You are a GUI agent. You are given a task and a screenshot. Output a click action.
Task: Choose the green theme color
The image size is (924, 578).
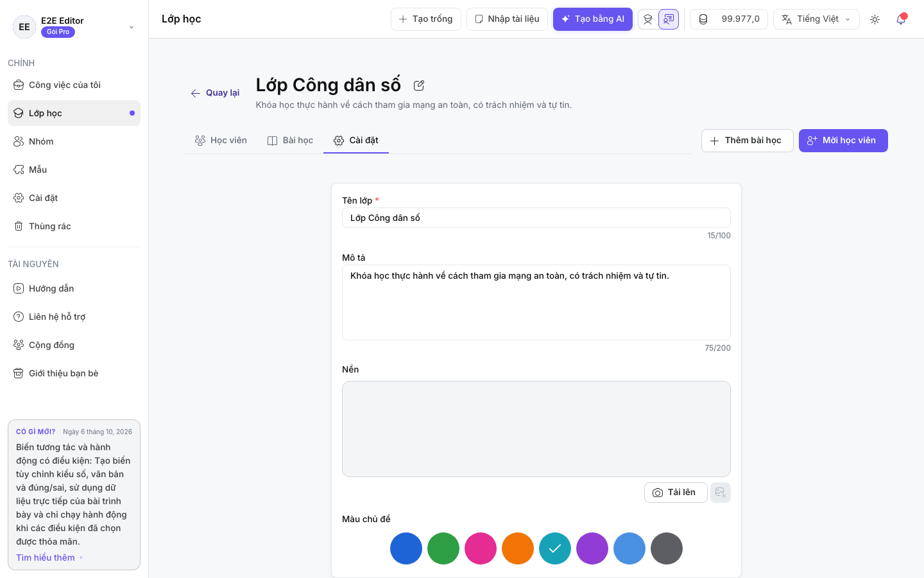click(443, 548)
